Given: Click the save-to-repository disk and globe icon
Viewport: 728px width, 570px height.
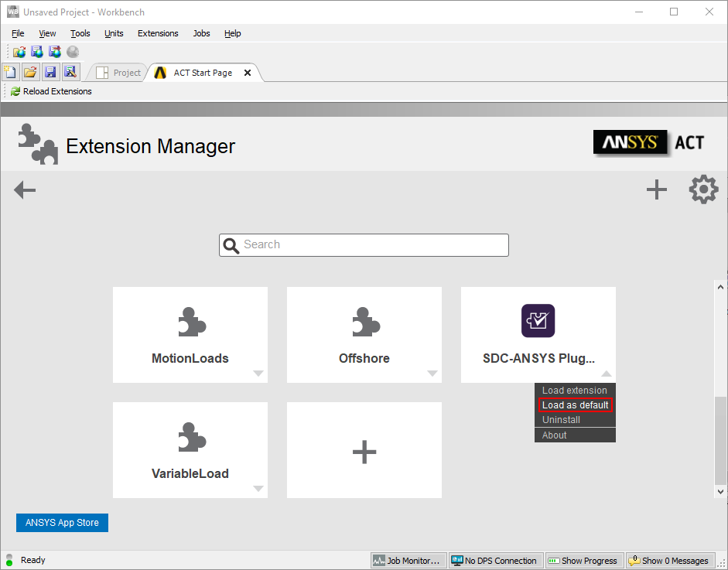Looking at the screenshot, I should tap(37, 52).
